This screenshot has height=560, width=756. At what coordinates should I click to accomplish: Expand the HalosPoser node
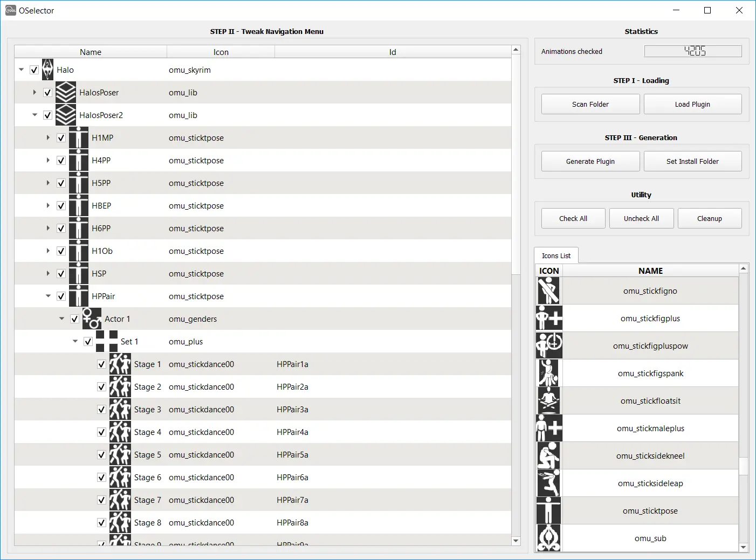click(x=35, y=93)
